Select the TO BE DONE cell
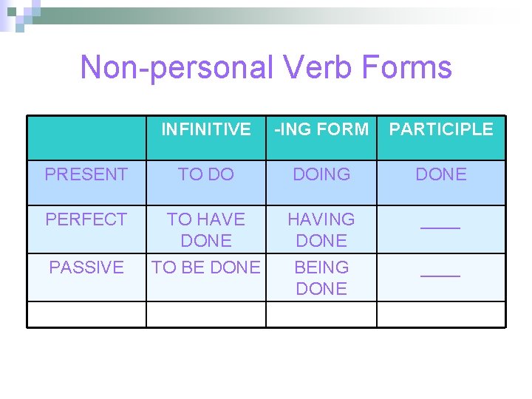 point(205,267)
